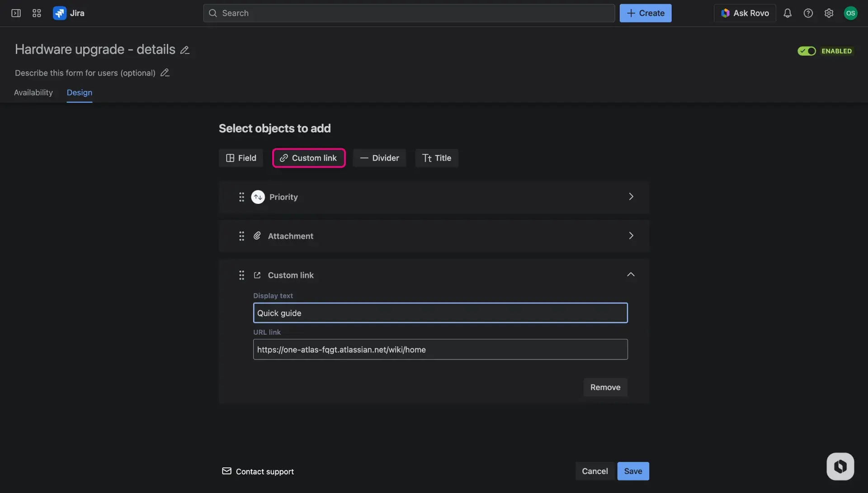The width and height of the screenshot is (868, 493).
Task: Remove the Custom link from the form
Action: tap(605, 387)
